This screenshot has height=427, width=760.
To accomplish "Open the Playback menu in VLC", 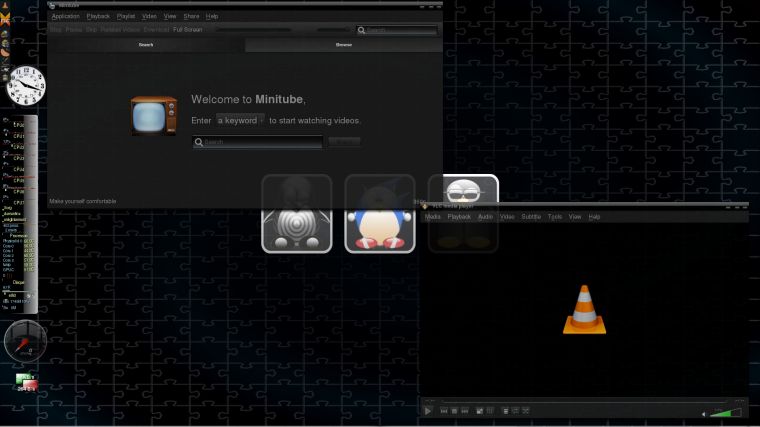I will [x=459, y=217].
